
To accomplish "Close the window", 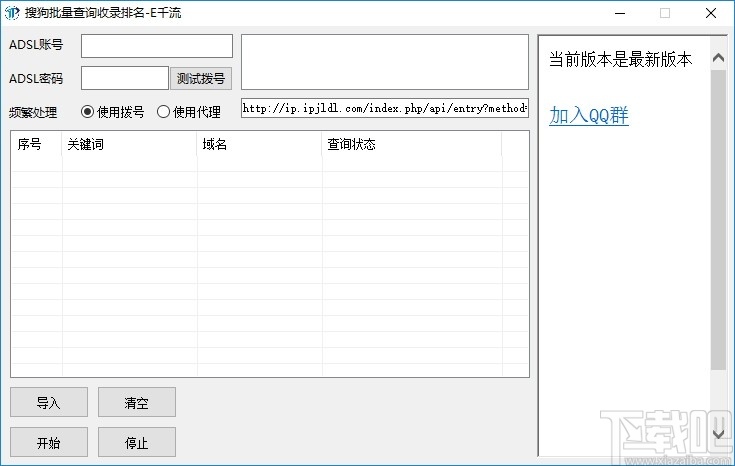I will pos(711,13).
